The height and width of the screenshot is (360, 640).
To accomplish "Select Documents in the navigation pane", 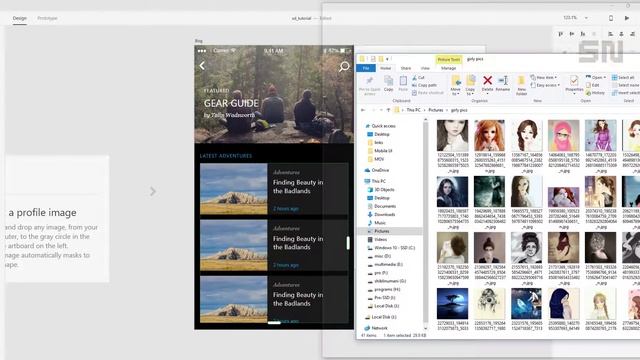I will coord(382,206).
